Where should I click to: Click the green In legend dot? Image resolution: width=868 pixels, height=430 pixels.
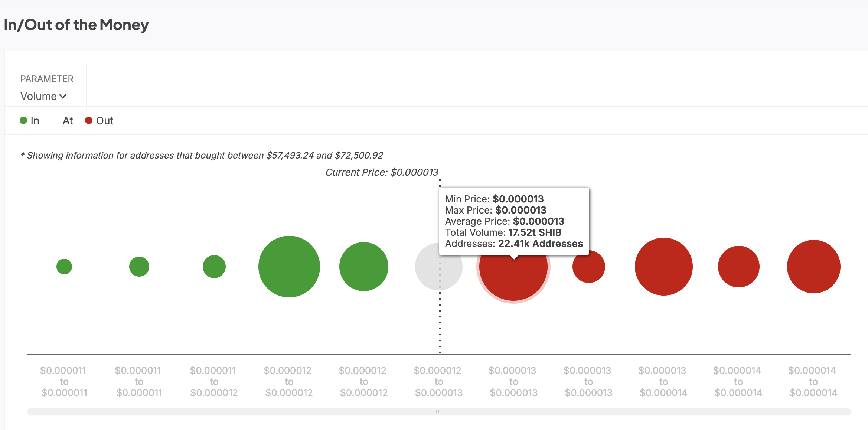pyautogui.click(x=23, y=120)
